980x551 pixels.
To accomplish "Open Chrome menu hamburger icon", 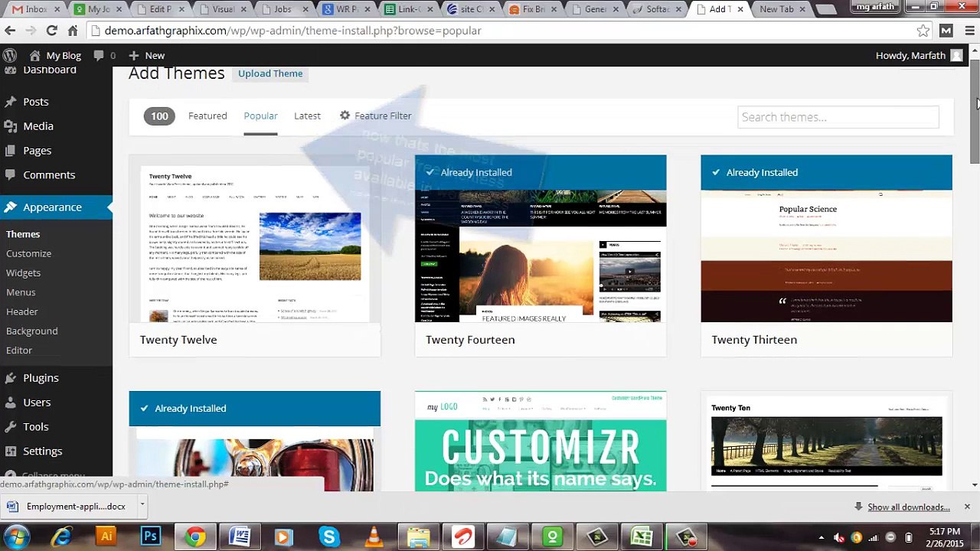I will [x=969, y=31].
